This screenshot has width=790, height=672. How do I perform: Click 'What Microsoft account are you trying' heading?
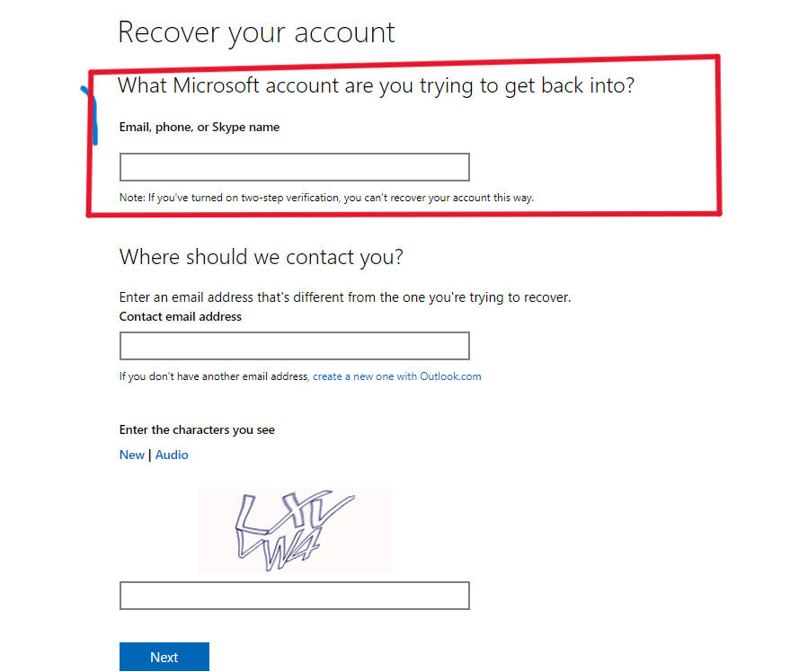(x=376, y=85)
